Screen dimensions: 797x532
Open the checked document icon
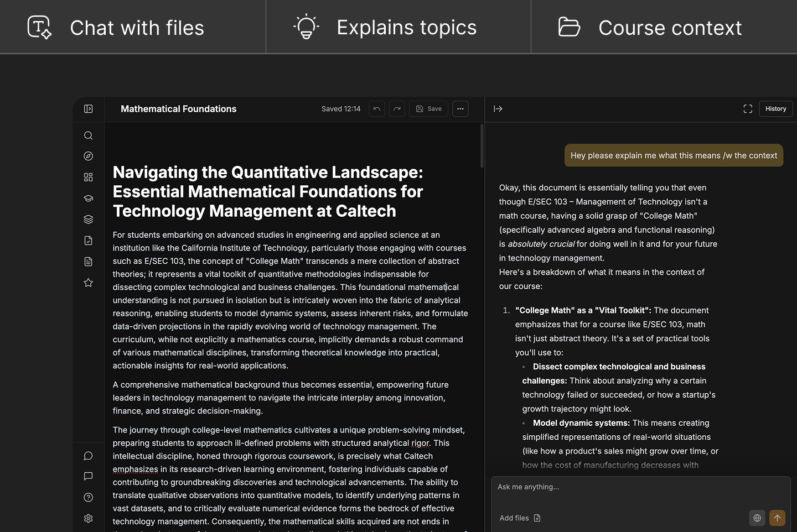89,241
